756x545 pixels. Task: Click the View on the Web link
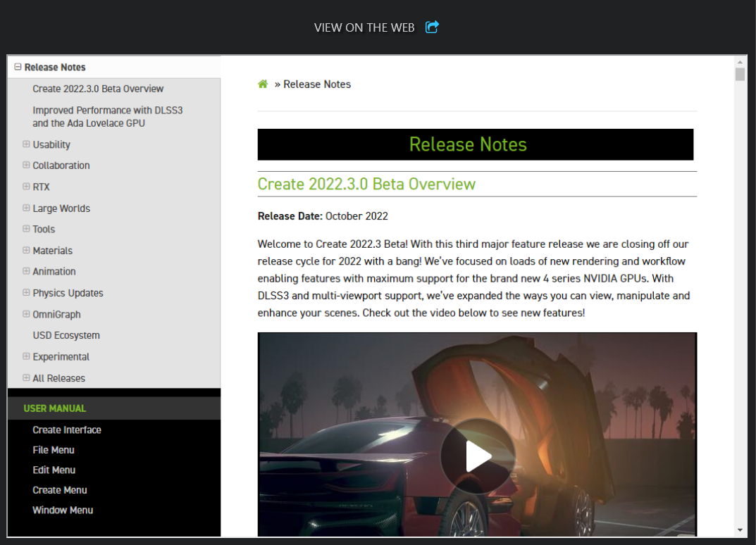click(364, 27)
